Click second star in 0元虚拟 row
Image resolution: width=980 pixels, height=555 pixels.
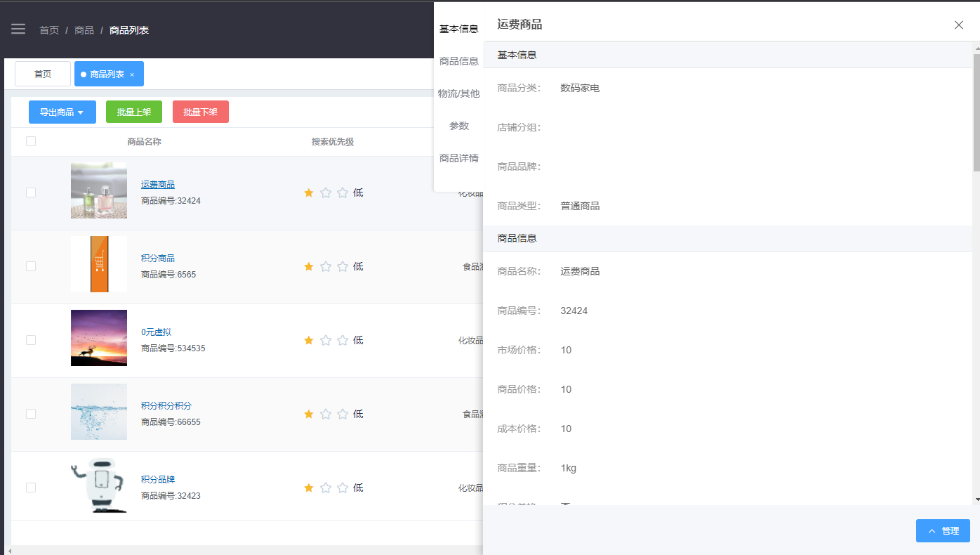tap(326, 340)
